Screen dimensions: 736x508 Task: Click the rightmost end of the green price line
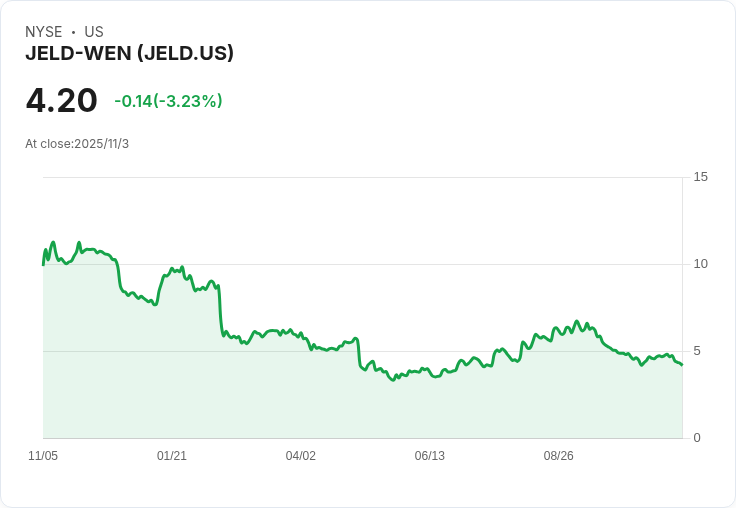pyautogui.click(x=682, y=365)
